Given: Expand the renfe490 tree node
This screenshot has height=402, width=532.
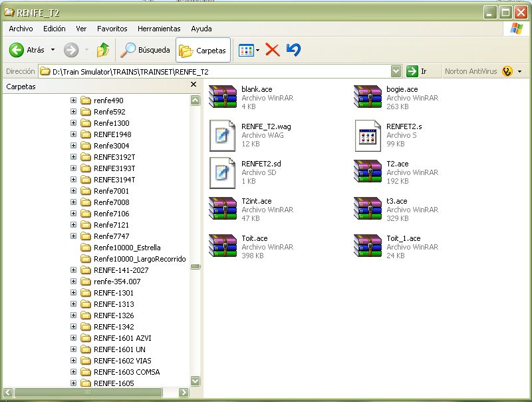Looking at the screenshot, I should pos(73,100).
